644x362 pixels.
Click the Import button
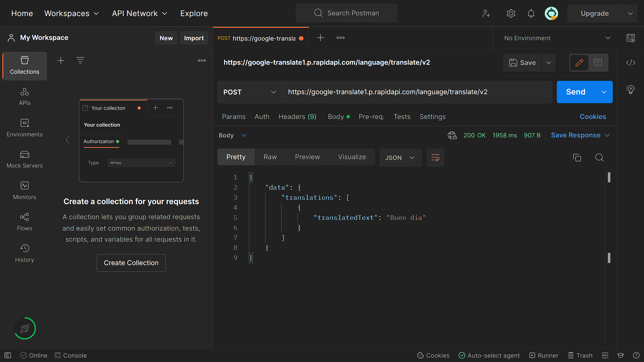coord(194,38)
